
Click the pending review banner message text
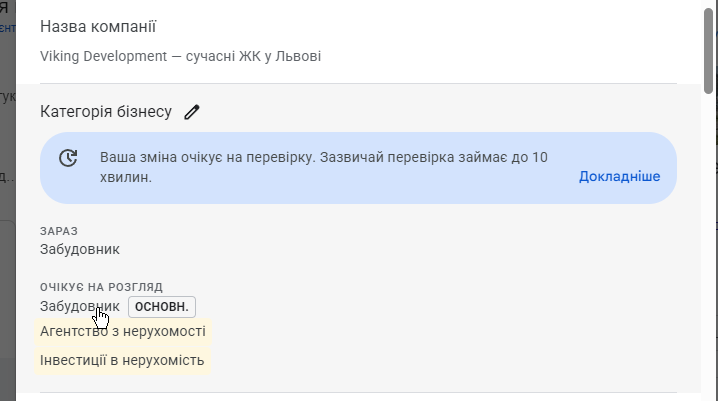click(x=324, y=167)
